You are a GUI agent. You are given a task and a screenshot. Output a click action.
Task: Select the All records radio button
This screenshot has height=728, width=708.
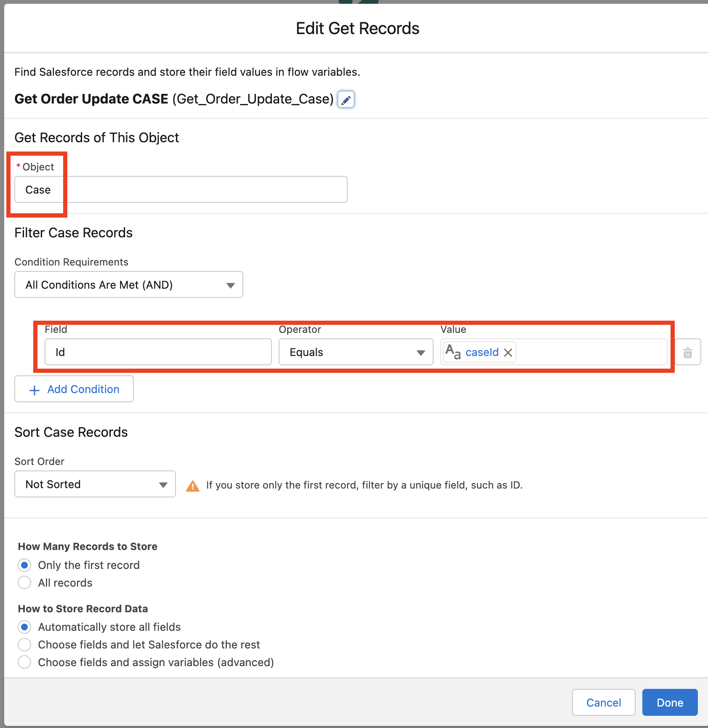(25, 583)
